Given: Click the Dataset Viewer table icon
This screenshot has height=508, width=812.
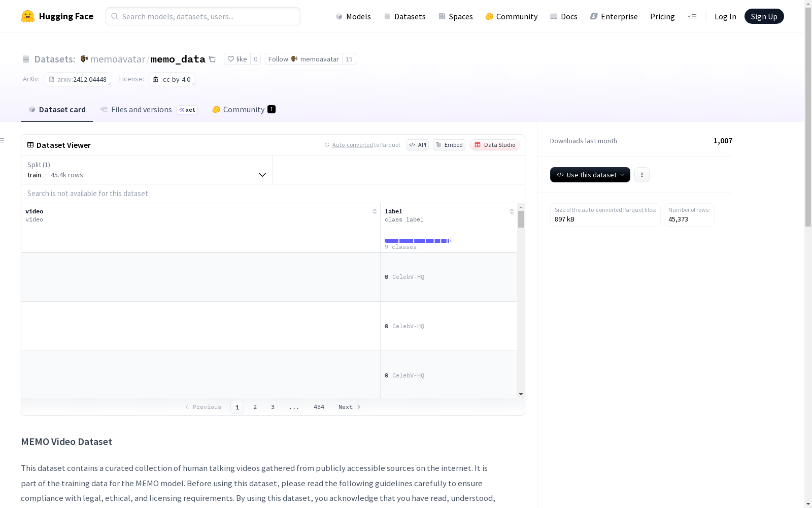Looking at the screenshot, I should click(30, 145).
